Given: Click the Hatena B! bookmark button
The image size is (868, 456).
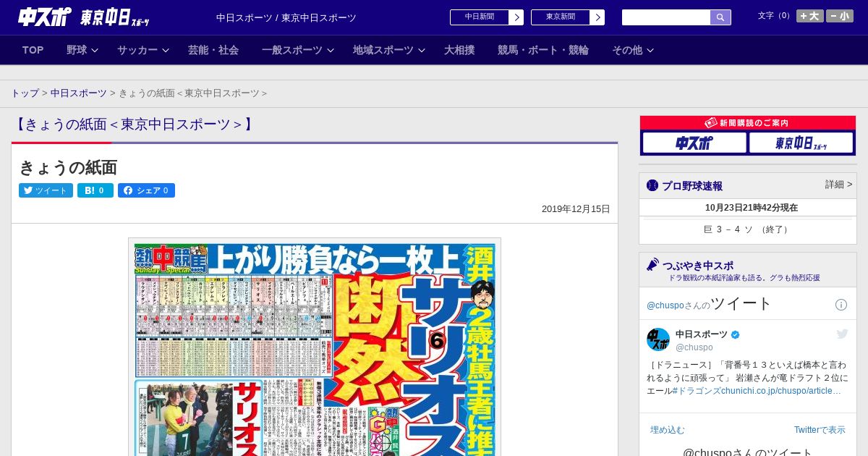Looking at the screenshot, I should [95, 190].
